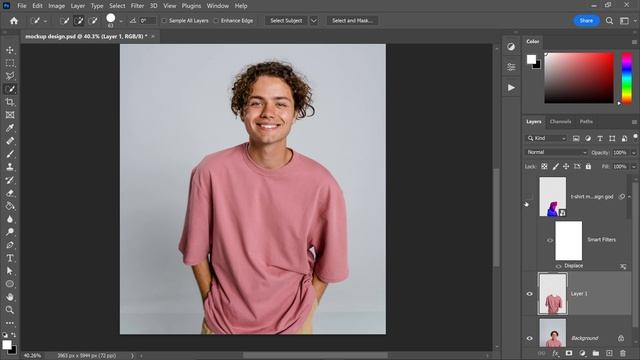
Task: Select the Move tool
Action: coord(10,50)
